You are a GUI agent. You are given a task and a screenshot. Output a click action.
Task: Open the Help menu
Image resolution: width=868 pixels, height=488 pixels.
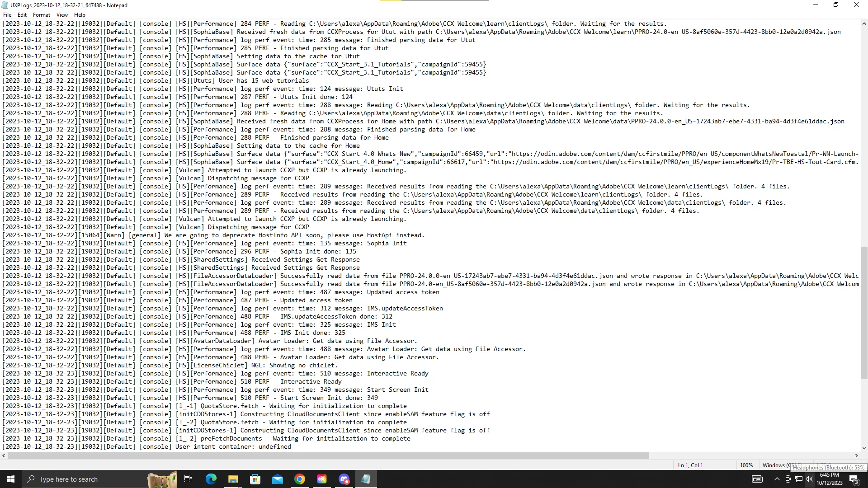click(x=80, y=15)
